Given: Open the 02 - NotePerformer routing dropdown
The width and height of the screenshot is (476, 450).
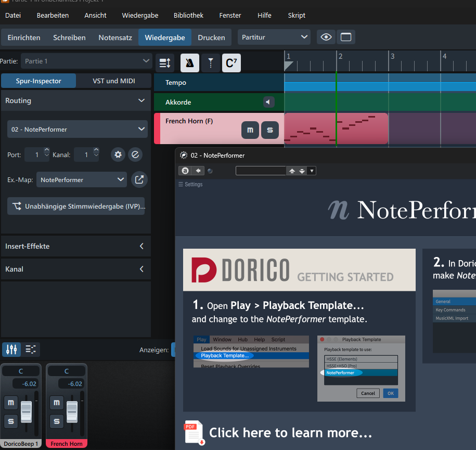Looking at the screenshot, I should (x=78, y=130).
